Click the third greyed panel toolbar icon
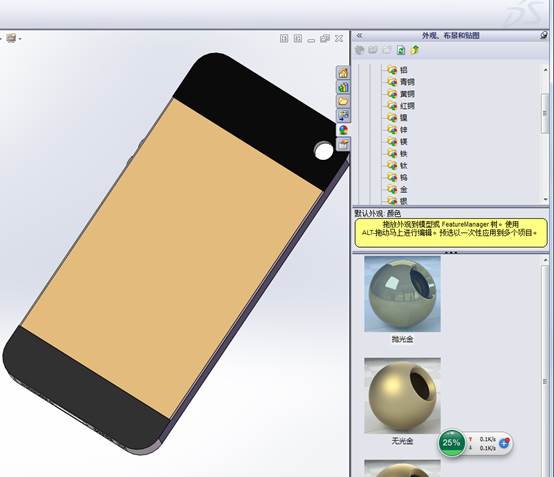 point(387,50)
